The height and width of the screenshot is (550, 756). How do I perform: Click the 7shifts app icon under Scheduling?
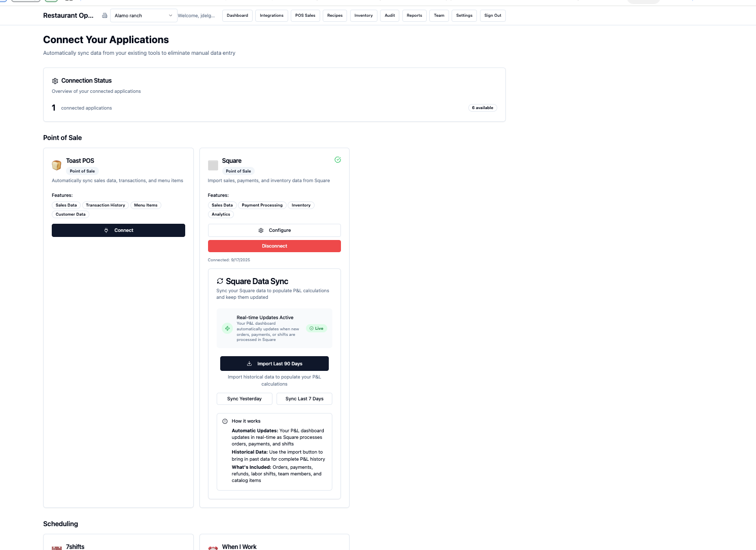click(56, 547)
